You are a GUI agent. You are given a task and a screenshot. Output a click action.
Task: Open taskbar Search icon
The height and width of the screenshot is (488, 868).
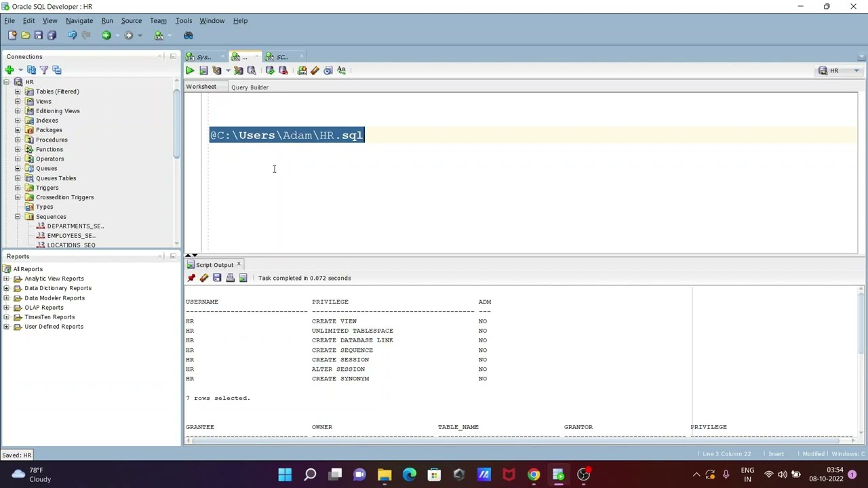310,474
